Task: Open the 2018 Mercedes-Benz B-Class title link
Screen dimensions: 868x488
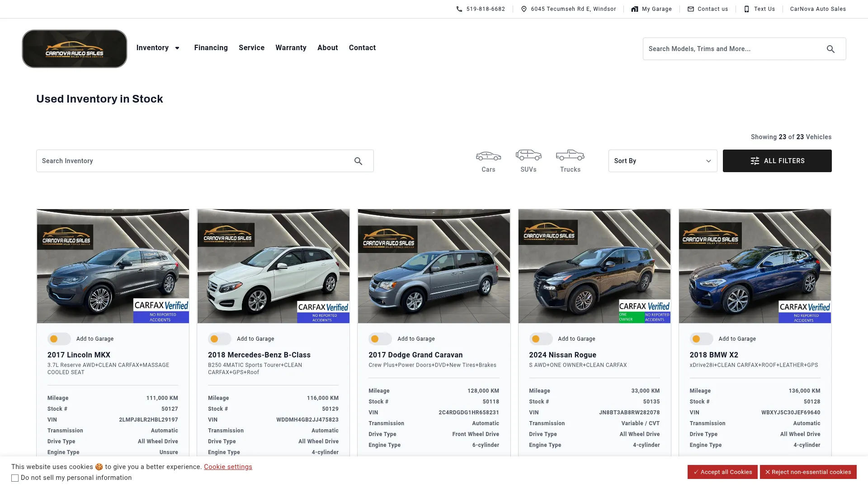Action: coord(259,355)
